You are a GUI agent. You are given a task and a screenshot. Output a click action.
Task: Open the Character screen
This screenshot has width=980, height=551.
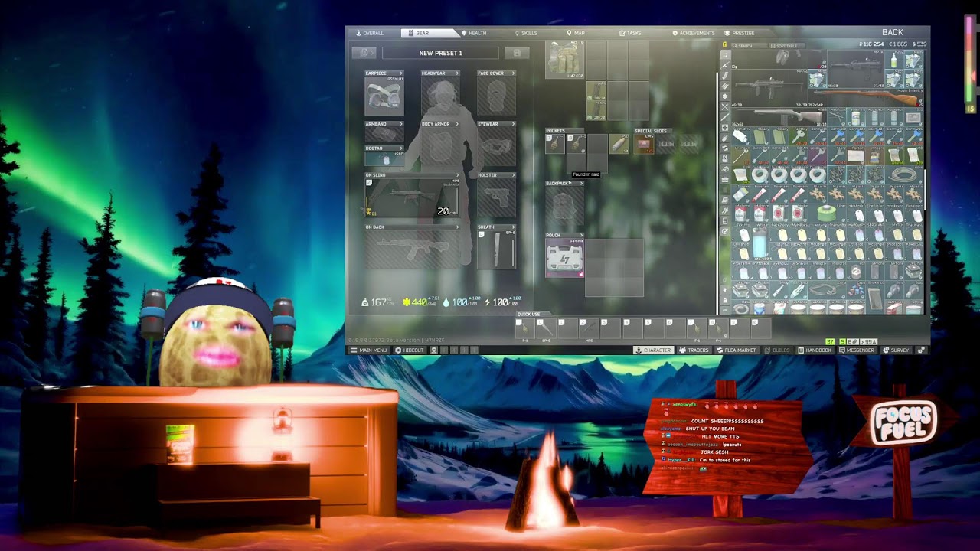point(653,350)
